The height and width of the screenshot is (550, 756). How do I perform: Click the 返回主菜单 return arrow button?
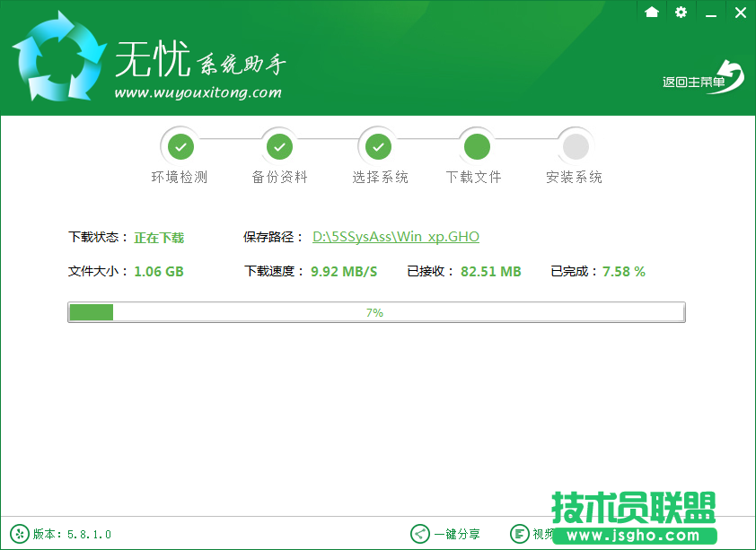pos(703,78)
